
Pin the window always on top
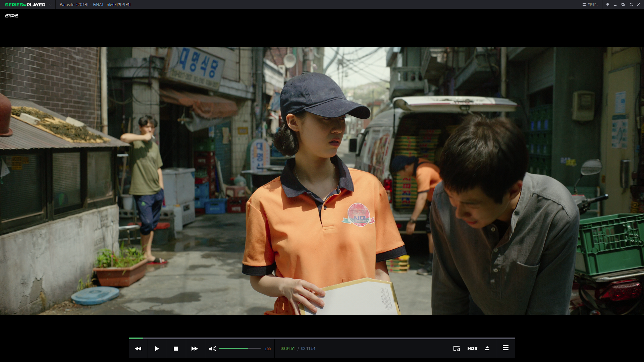pyautogui.click(x=607, y=4)
